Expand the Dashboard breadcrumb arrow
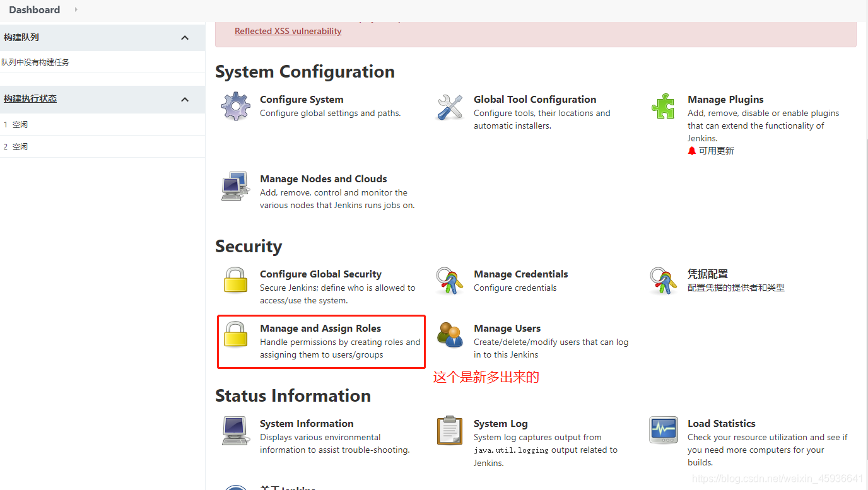Viewport: 868px width, 490px height. [x=76, y=9]
